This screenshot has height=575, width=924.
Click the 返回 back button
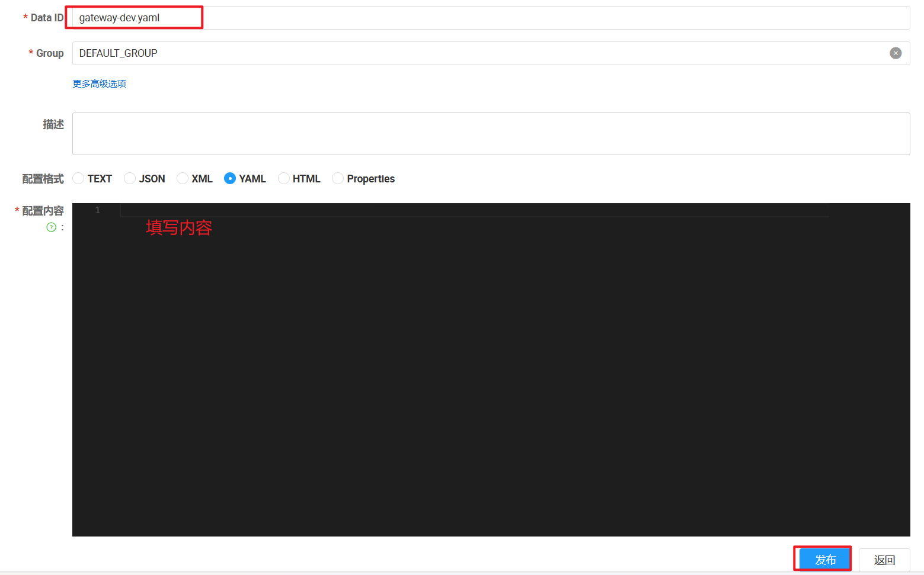[x=884, y=560]
